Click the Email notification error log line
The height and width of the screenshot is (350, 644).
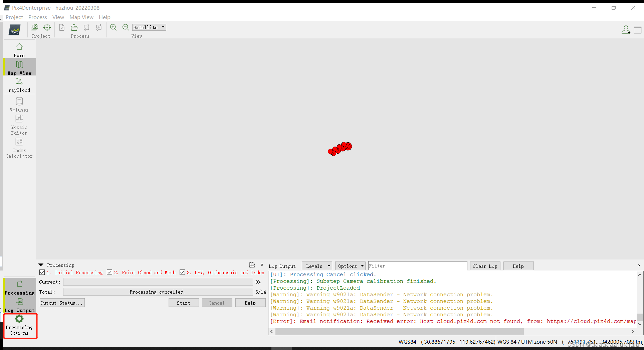click(453, 321)
